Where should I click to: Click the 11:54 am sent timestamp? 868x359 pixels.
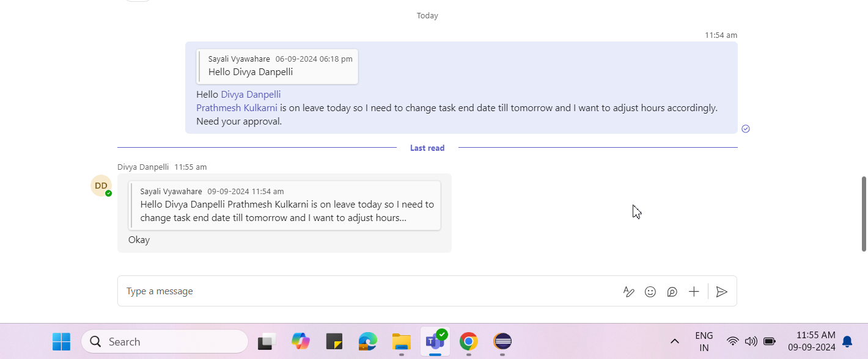tap(721, 35)
